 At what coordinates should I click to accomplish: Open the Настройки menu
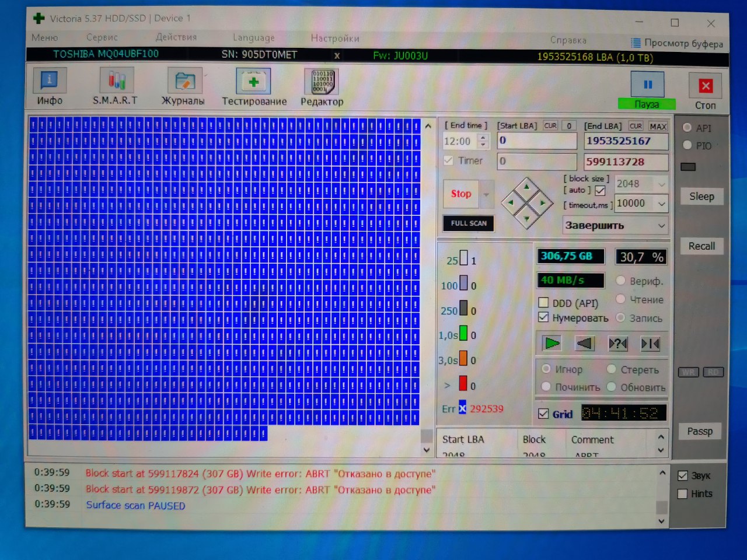click(335, 38)
